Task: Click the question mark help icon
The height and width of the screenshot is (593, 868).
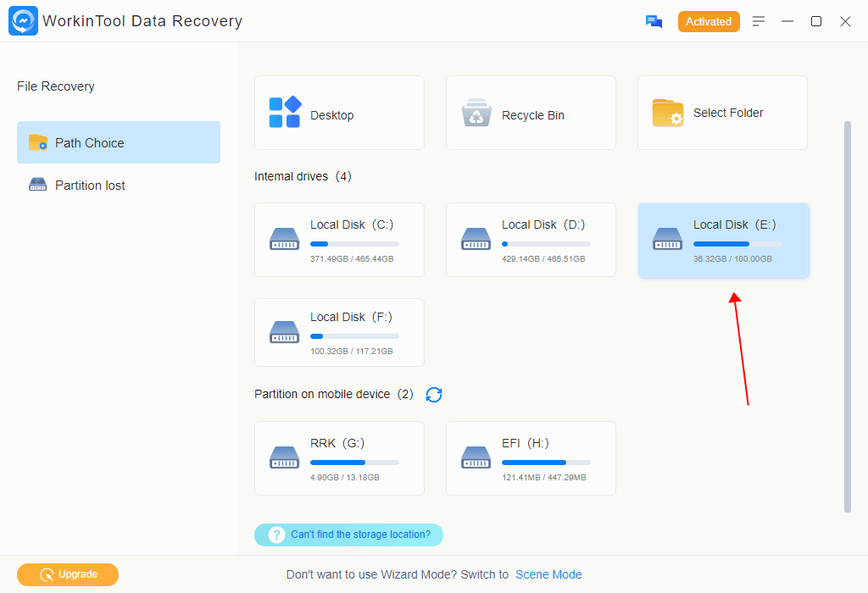Action: pyautogui.click(x=276, y=535)
